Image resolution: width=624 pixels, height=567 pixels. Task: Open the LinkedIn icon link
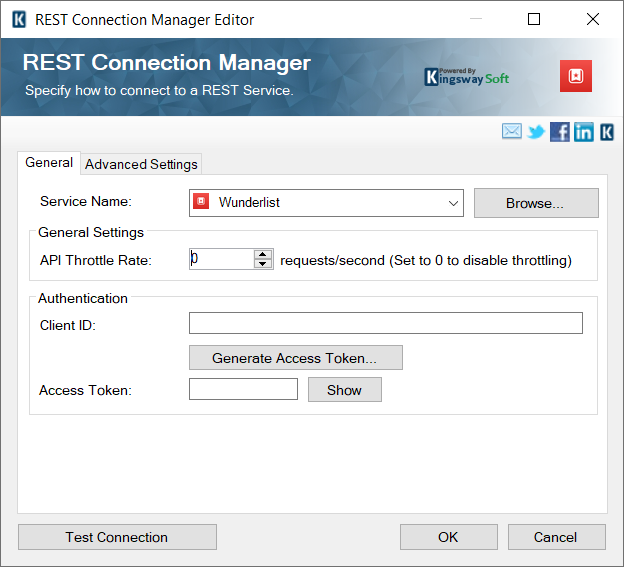pyautogui.click(x=583, y=132)
